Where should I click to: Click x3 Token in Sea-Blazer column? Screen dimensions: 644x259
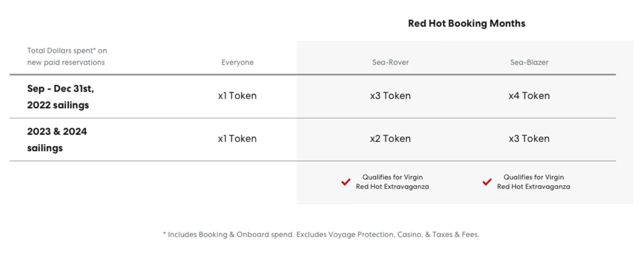click(x=529, y=139)
